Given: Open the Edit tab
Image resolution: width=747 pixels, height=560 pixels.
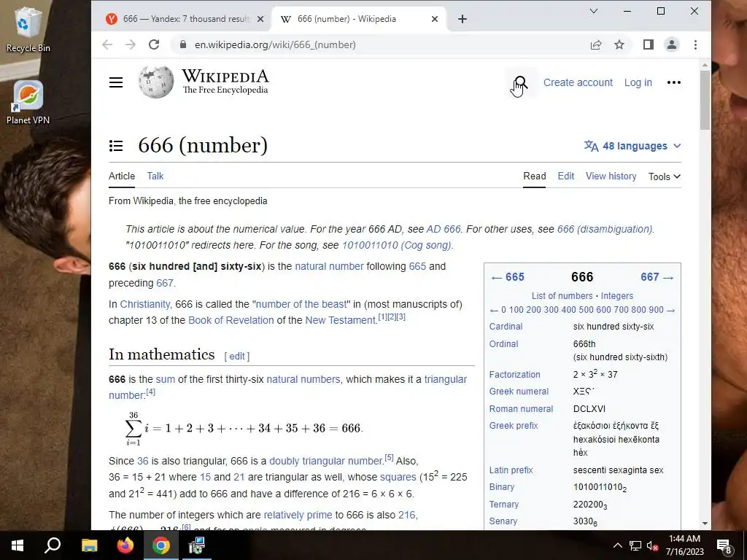Looking at the screenshot, I should point(566,176).
